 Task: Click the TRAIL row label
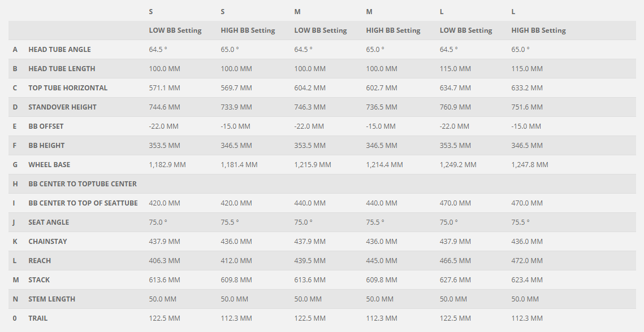pos(38,318)
